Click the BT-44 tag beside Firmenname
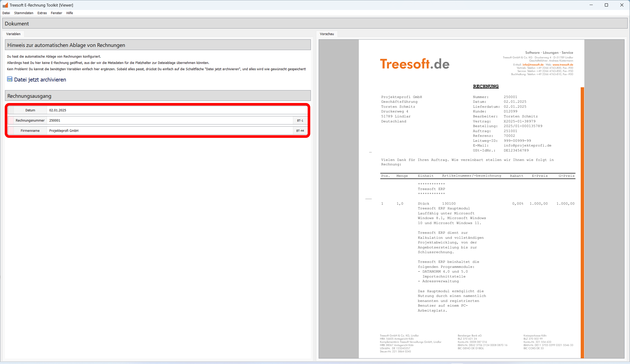 [x=300, y=131]
